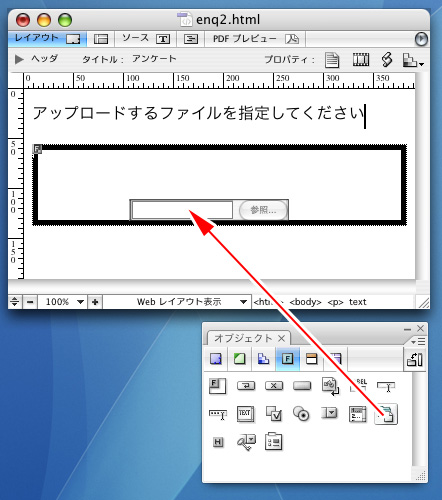Screen dimensions: 442x500
Task: Switch to the ソース tab
Action: (146, 39)
